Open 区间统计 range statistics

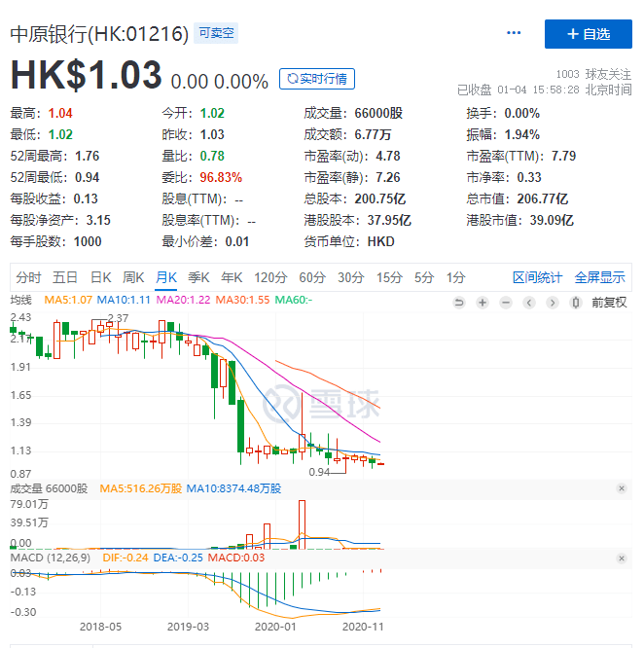(537, 277)
